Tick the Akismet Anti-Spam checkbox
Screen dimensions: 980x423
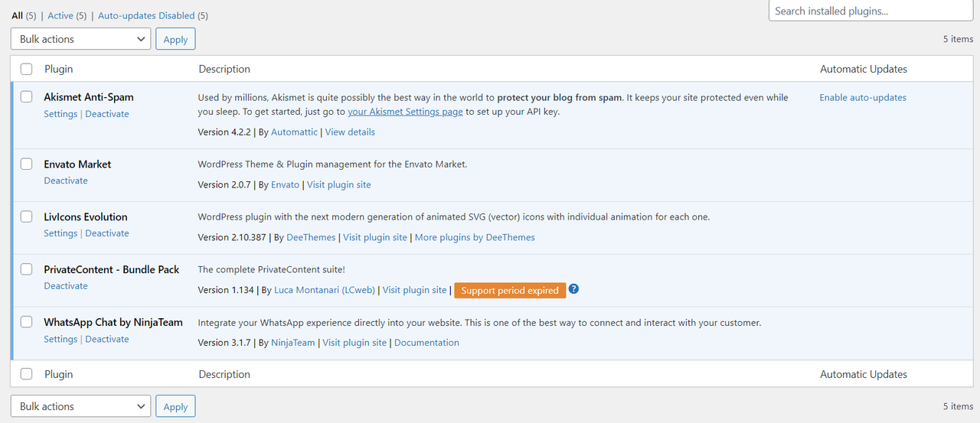pyautogui.click(x=27, y=96)
